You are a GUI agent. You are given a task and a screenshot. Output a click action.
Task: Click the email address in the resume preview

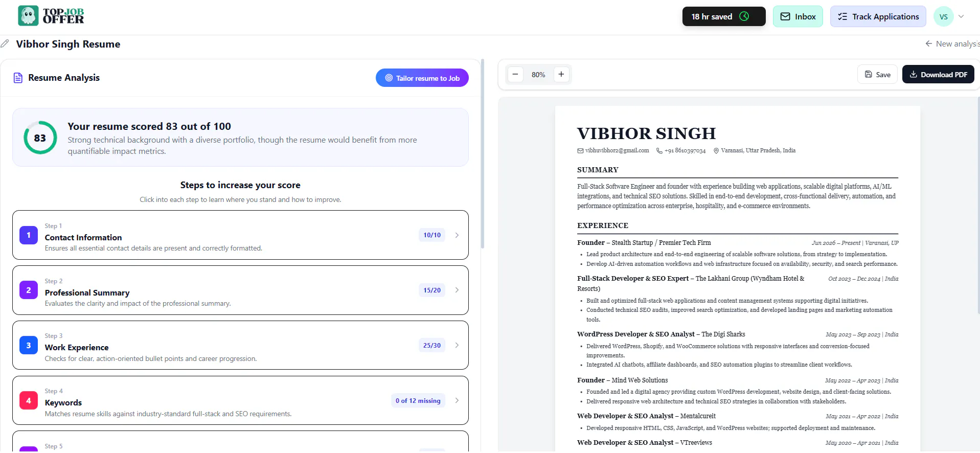click(x=617, y=150)
